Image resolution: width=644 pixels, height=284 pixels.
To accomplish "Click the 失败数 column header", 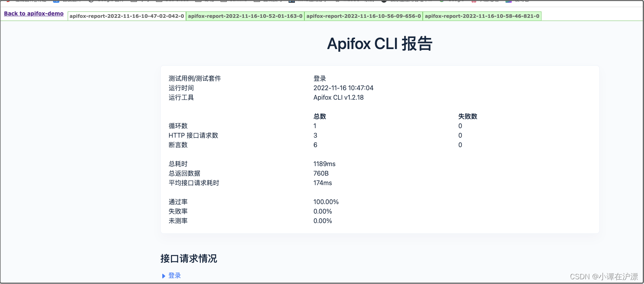I will pos(468,116).
